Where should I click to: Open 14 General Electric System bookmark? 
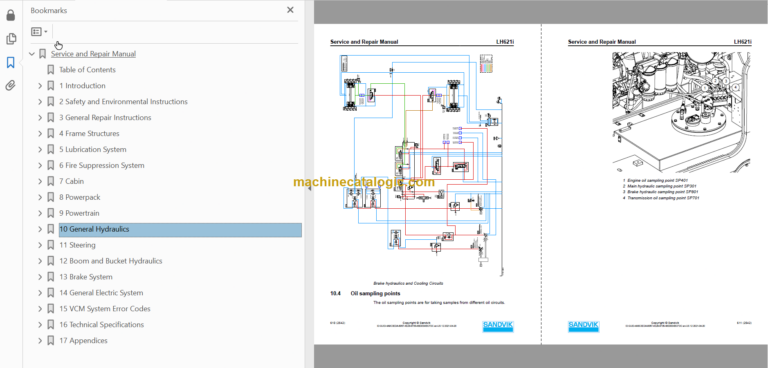(101, 293)
